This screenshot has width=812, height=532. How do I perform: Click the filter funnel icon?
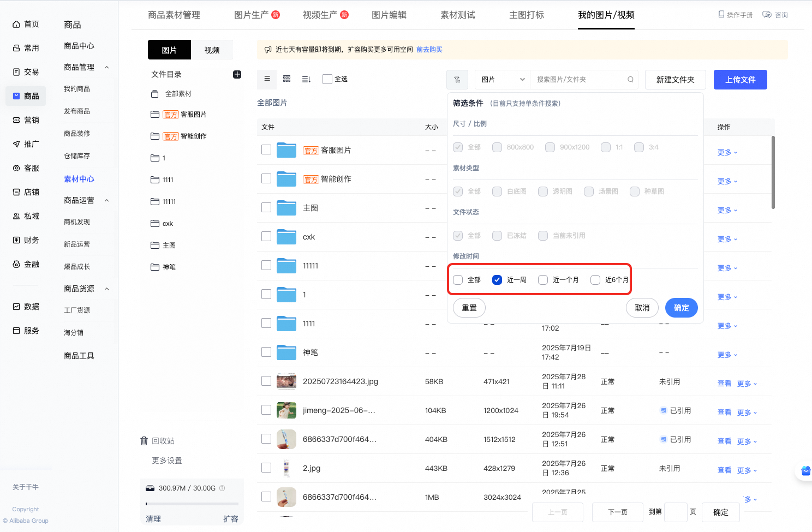tap(457, 80)
